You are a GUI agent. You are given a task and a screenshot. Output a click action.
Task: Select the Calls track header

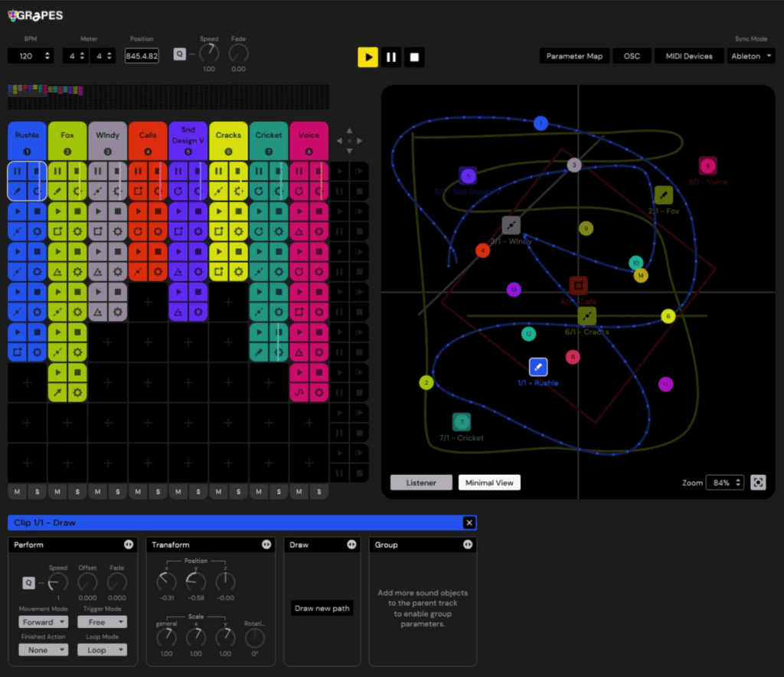click(x=148, y=141)
